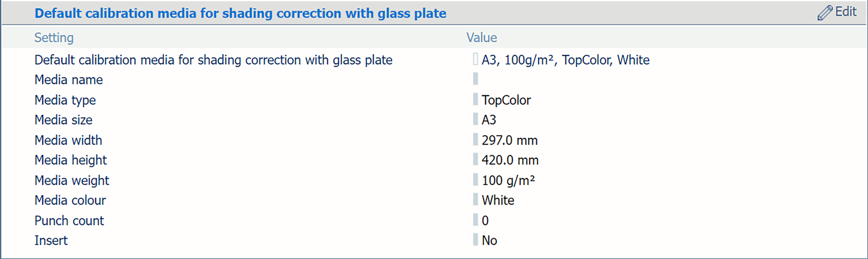Select the A3, 100g/m², TopColor, White value

pos(565,60)
